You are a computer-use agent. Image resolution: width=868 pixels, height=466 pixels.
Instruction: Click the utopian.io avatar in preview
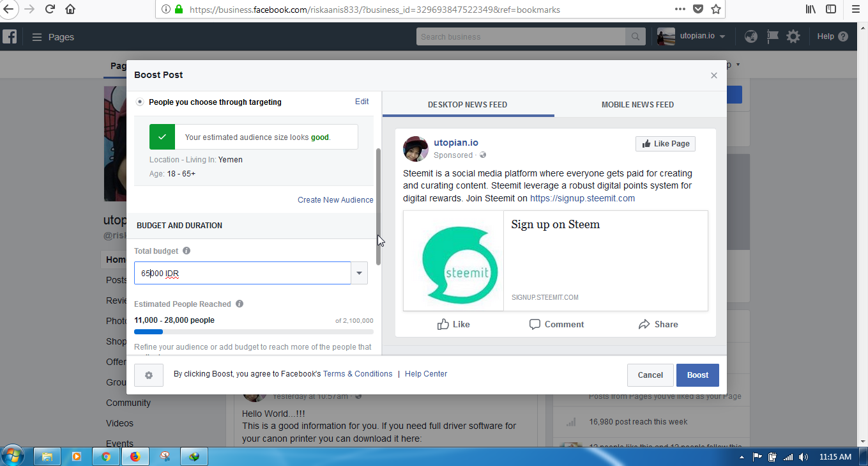tap(416, 149)
